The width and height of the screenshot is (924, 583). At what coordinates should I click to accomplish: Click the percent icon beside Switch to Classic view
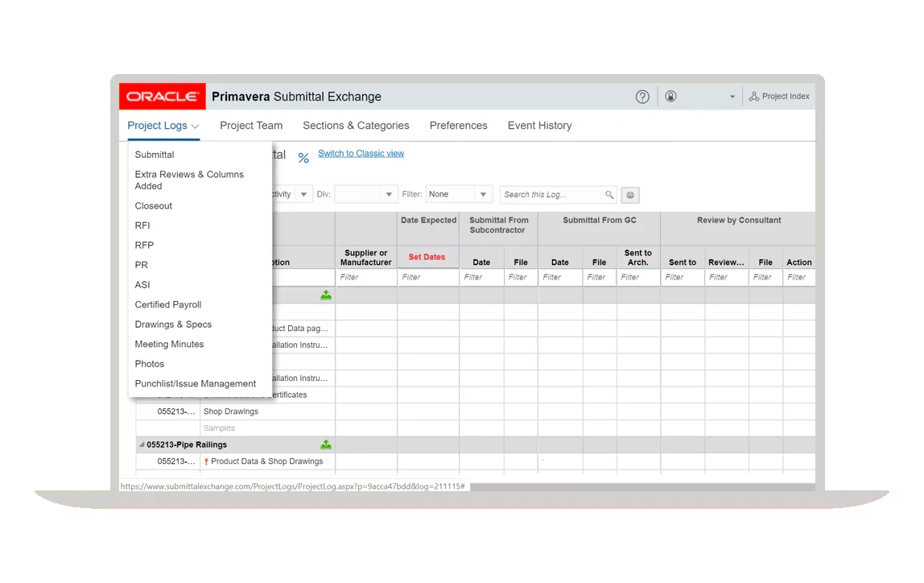click(x=303, y=158)
